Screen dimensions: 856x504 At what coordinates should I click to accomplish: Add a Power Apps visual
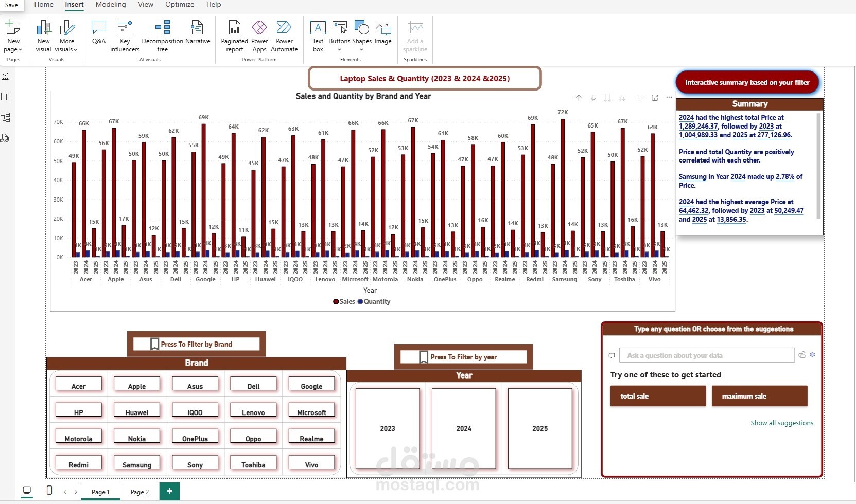(259, 36)
